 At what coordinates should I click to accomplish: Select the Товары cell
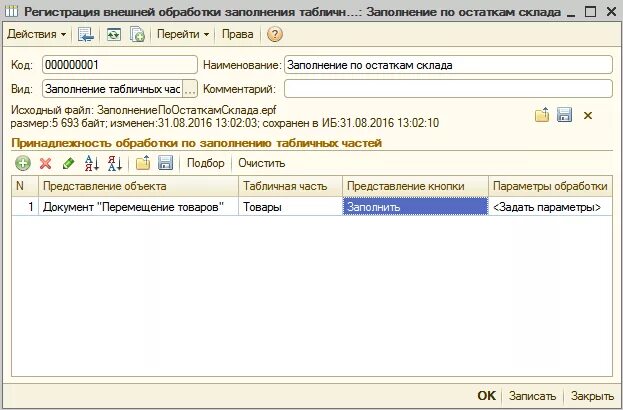click(290, 207)
